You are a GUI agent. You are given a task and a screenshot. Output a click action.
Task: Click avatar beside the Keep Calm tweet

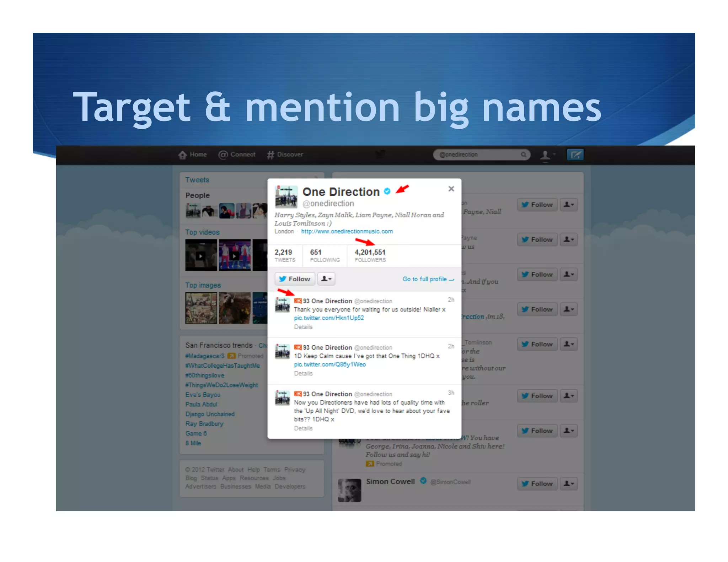pyautogui.click(x=283, y=352)
